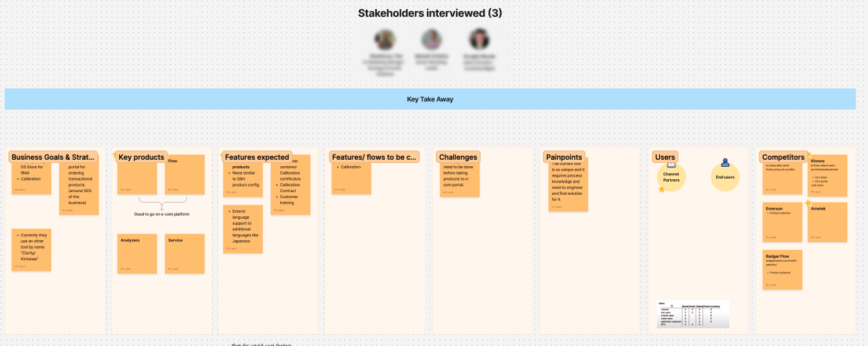Click the star on the Ametek sticky
Screen dimensions: 868x346
808,203
